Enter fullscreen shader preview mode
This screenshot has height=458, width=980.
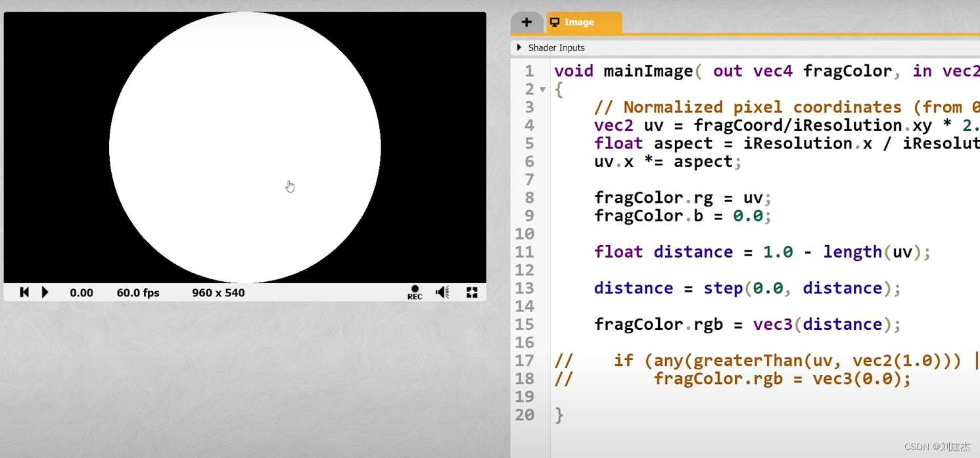click(x=471, y=292)
